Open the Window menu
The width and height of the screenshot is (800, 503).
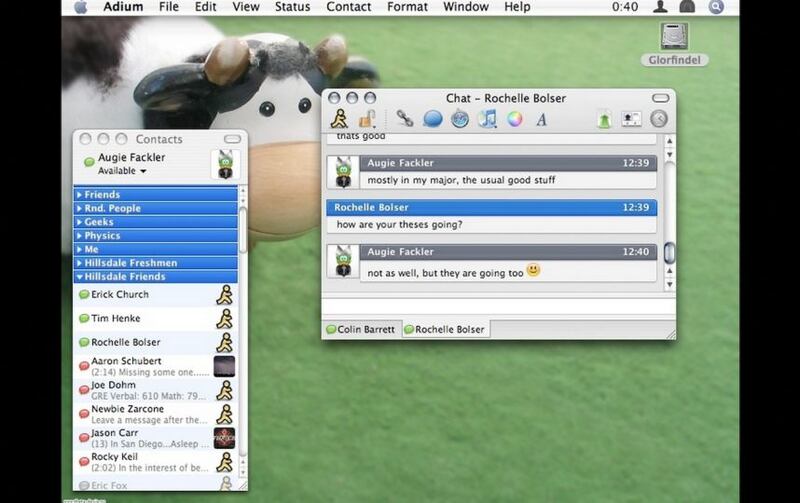point(466,7)
